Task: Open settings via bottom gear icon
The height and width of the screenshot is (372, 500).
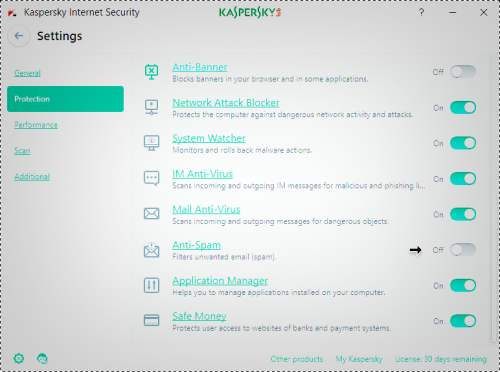Action: (x=19, y=359)
